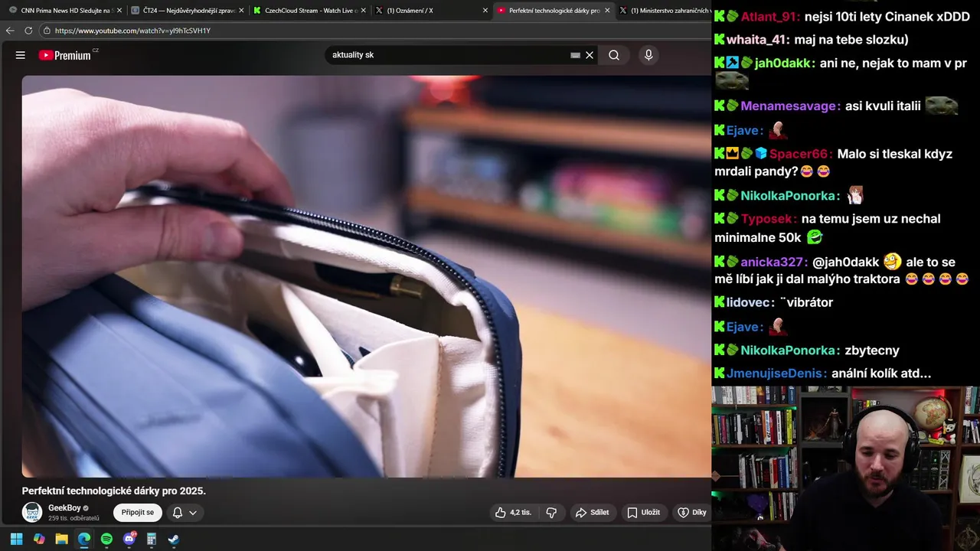Reload the current page
Screen dimensions: 980x551
(28, 31)
